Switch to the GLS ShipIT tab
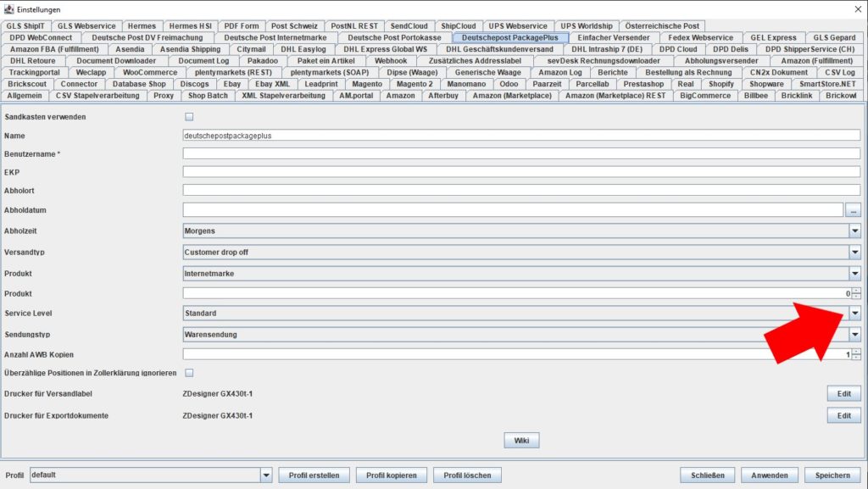 pos(25,26)
